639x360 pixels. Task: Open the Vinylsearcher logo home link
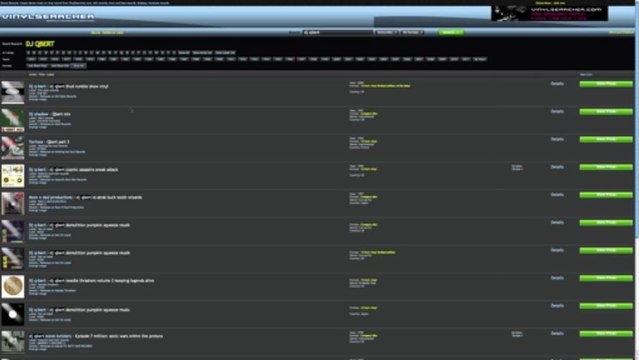coord(48,17)
